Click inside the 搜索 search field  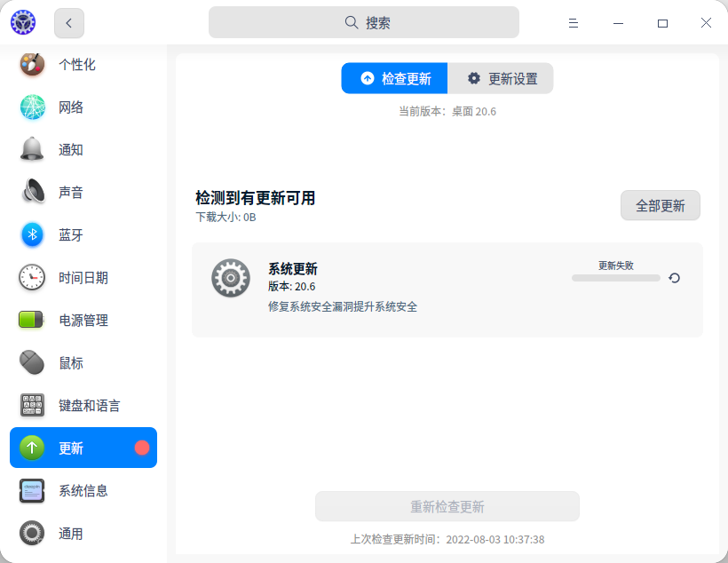(364, 22)
